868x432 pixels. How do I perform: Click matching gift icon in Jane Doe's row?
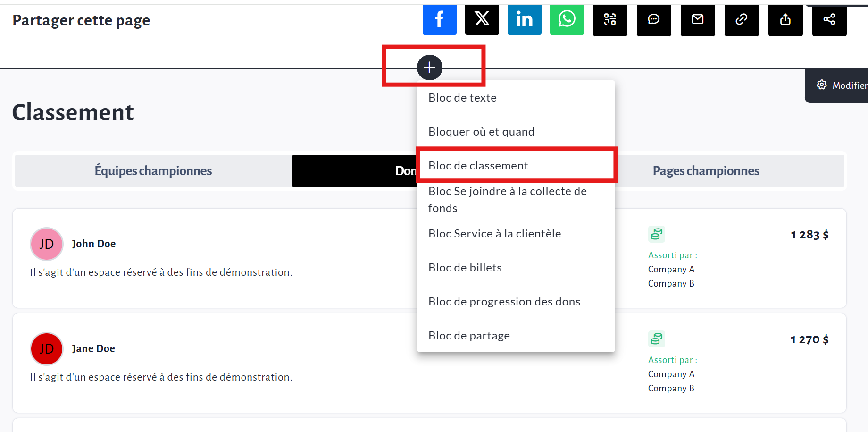[656, 339]
